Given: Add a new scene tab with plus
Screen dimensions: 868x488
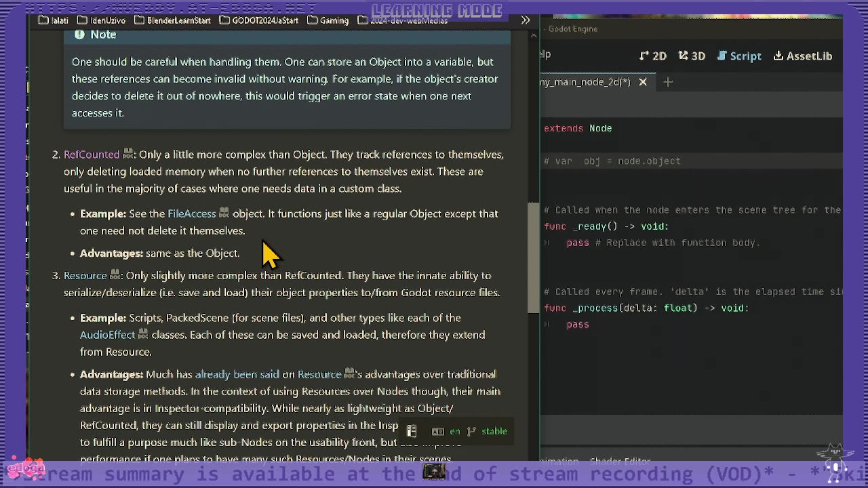Looking at the screenshot, I should pyautogui.click(x=668, y=82).
